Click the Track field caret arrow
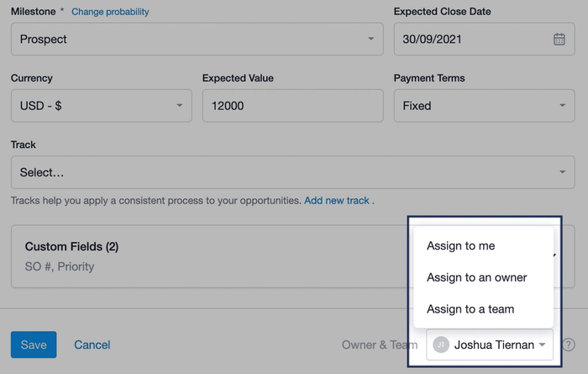Screen dimensions: 588x374 (562, 172)
